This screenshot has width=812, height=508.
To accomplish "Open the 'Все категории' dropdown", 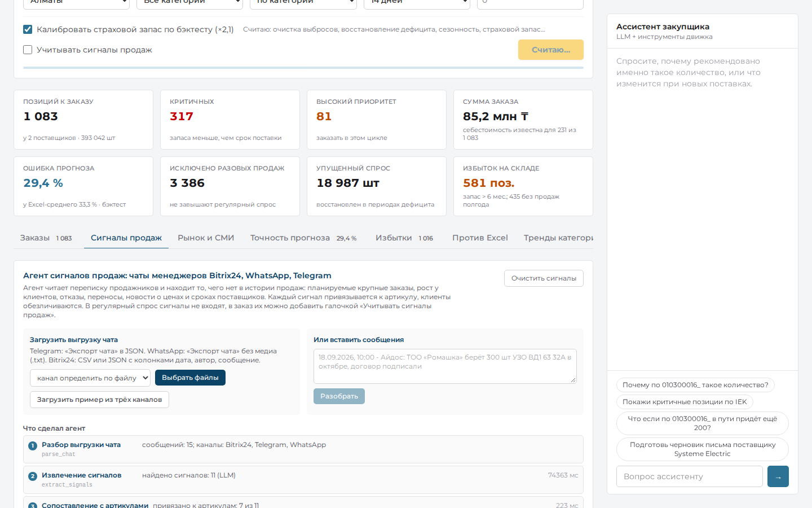I will click(x=189, y=3).
